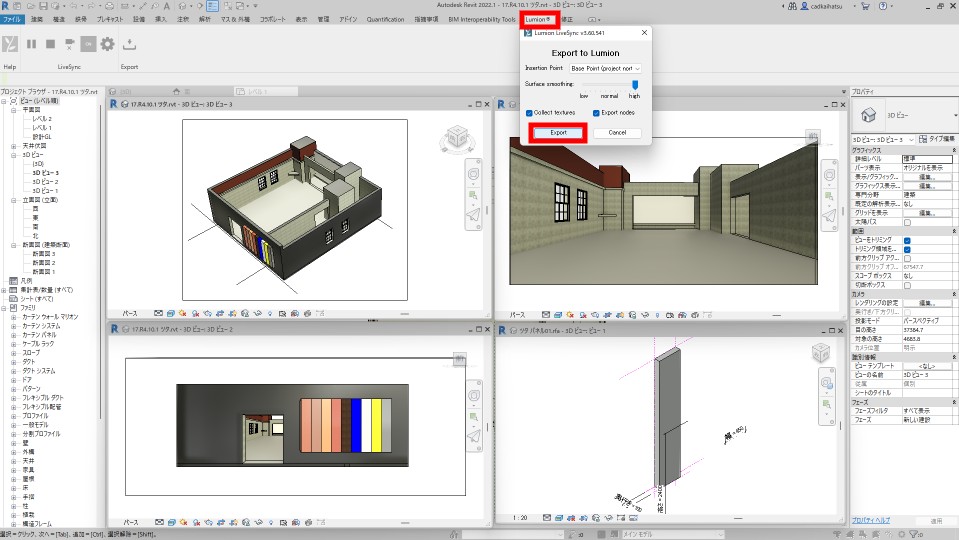
Task: Select the Lumion® ribbon tab
Action: pyautogui.click(x=538, y=20)
